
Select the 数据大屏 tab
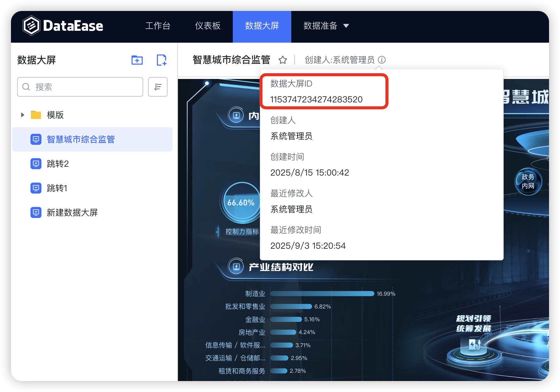click(x=262, y=26)
